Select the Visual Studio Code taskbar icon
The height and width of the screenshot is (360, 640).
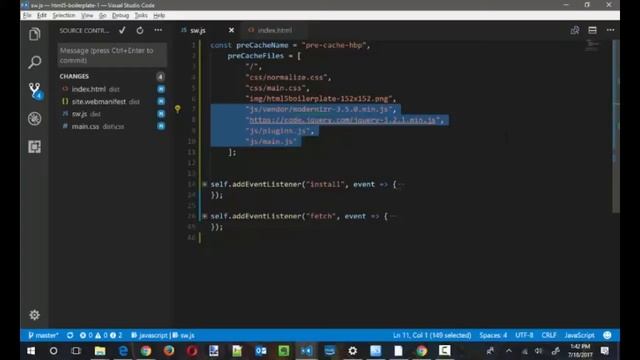(x=307, y=351)
